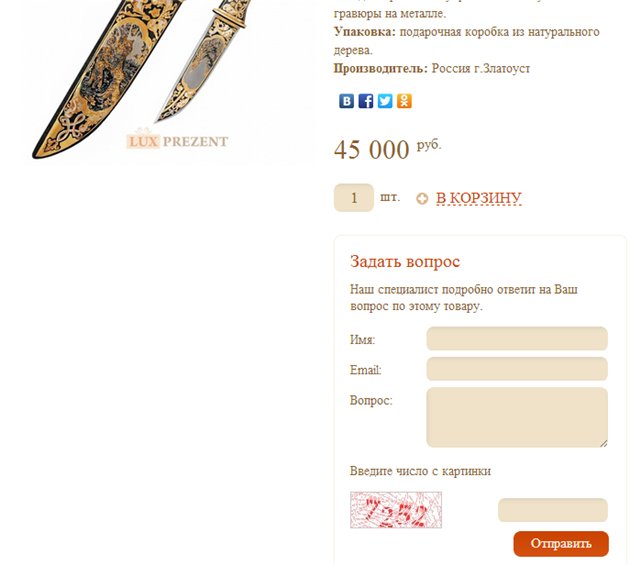Click the Email: field label
This screenshot has height=565, width=640.
tap(365, 370)
